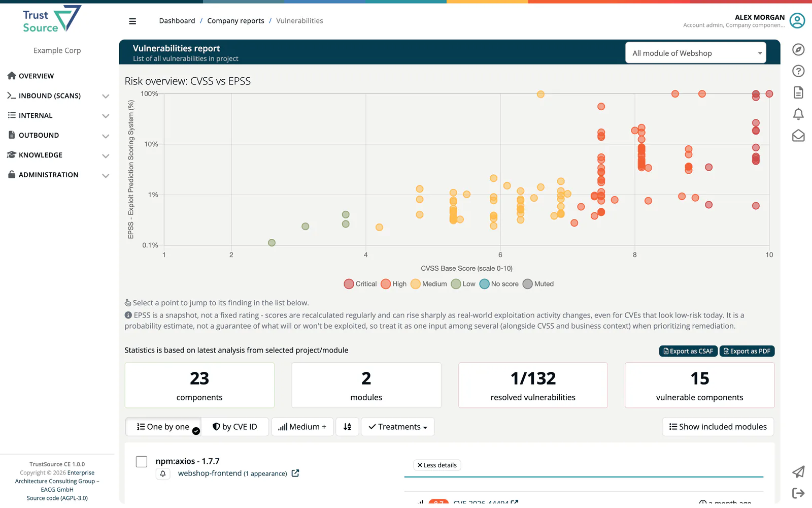Go to Overview in sidebar
Viewport: 812px width, 508px height.
click(36, 76)
